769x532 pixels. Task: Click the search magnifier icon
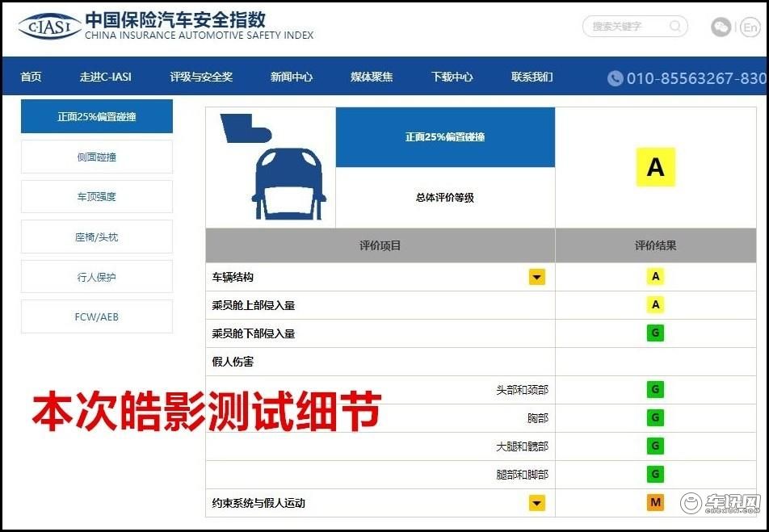675,26
